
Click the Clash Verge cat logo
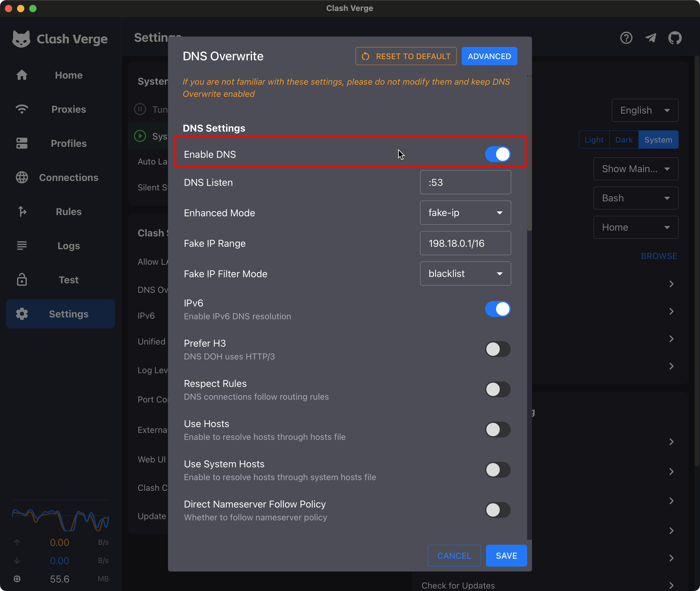tap(21, 39)
